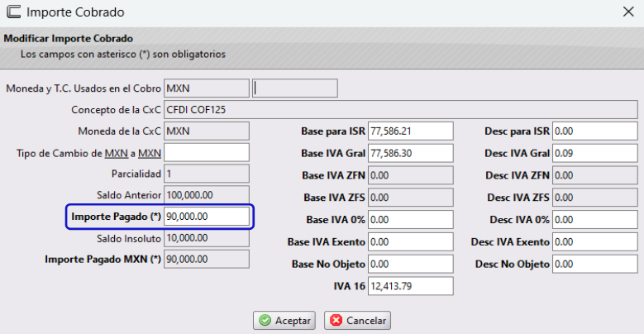Click the Desc IVA ZFS field
Image resolution: width=644 pixels, height=334 pixels.
tap(594, 198)
